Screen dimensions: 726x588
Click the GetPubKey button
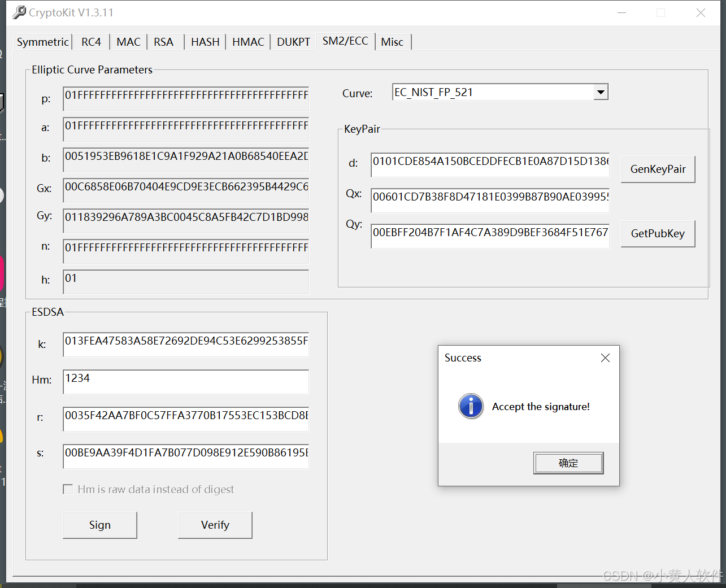tap(658, 233)
